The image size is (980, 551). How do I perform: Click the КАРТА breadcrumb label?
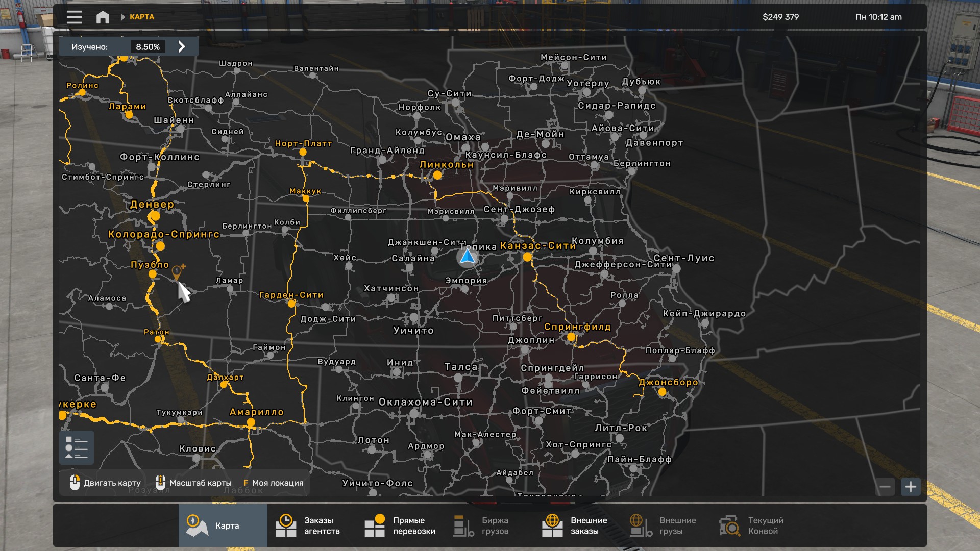click(x=142, y=17)
